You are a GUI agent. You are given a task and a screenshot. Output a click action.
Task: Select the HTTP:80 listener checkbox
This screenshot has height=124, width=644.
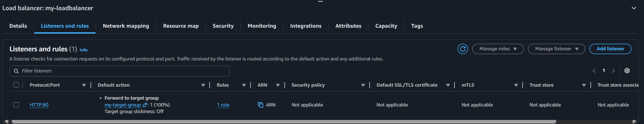[x=16, y=105]
